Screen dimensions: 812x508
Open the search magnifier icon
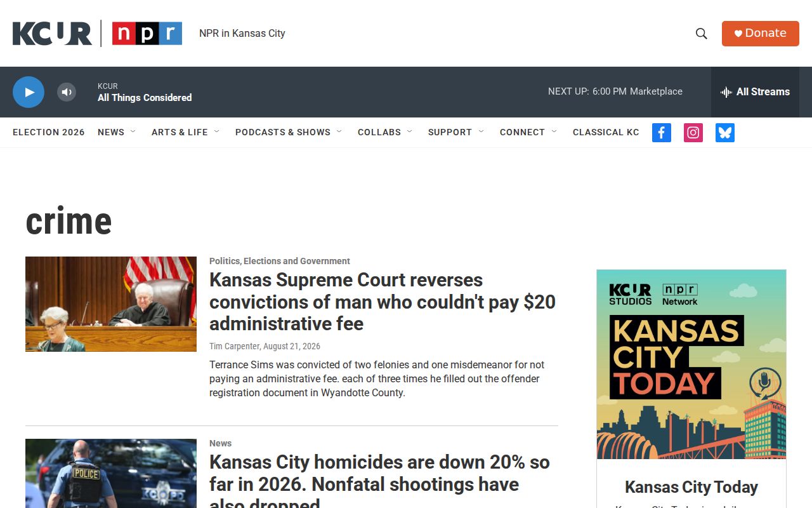tap(701, 34)
